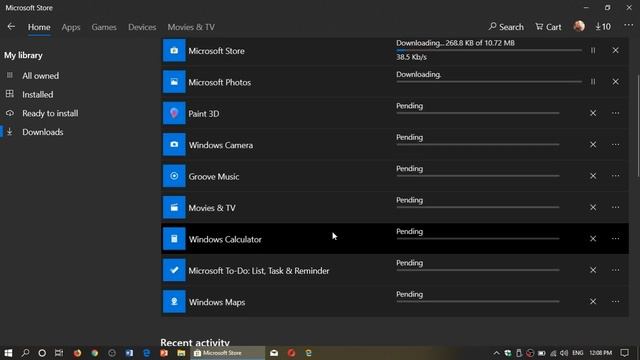Open the See more ellipsis menu in the header
This screenshot has width=640, height=360.
coord(629,26)
